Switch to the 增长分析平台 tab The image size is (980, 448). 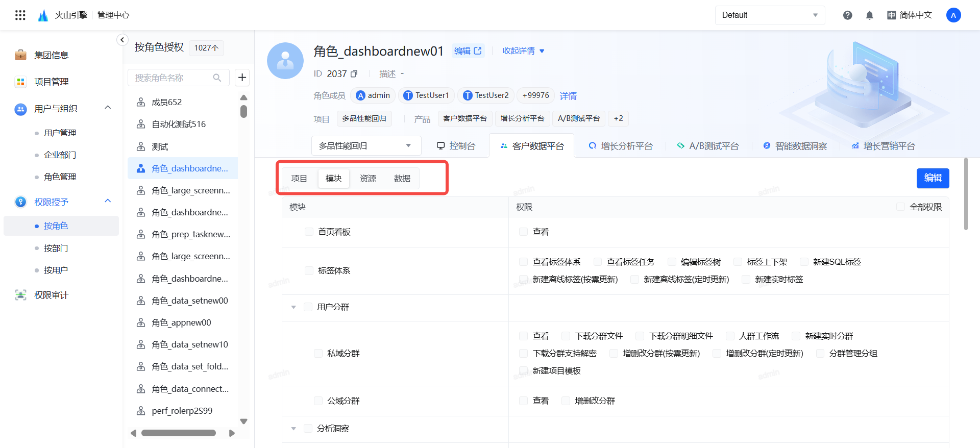click(621, 146)
